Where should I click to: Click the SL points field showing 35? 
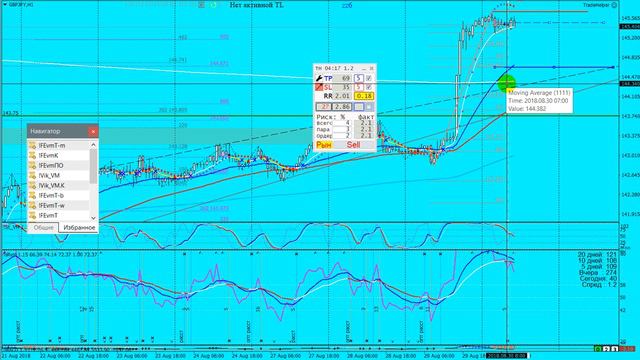coord(343,87)
